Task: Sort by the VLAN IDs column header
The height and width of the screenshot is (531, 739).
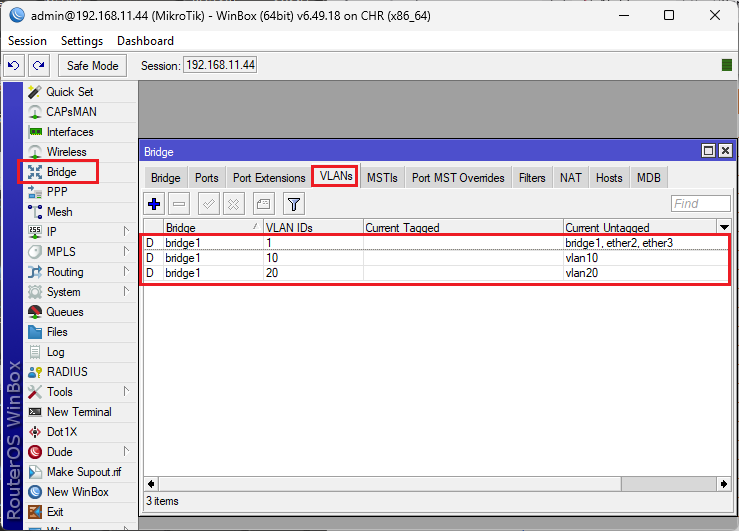Action: (310, 228)
